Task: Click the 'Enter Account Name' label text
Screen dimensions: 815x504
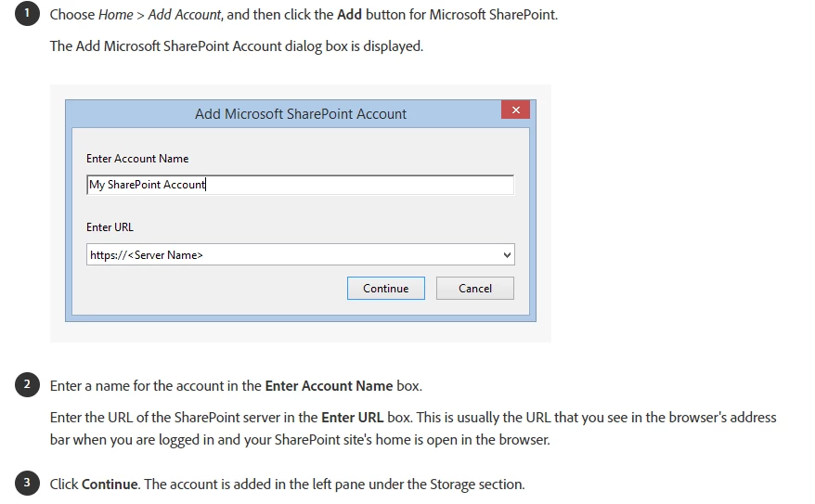Action: coord(137,159)
